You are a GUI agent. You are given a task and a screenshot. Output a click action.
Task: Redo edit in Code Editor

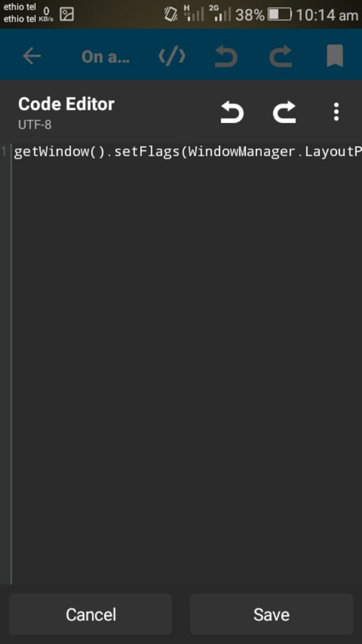[x=284, y=112]
